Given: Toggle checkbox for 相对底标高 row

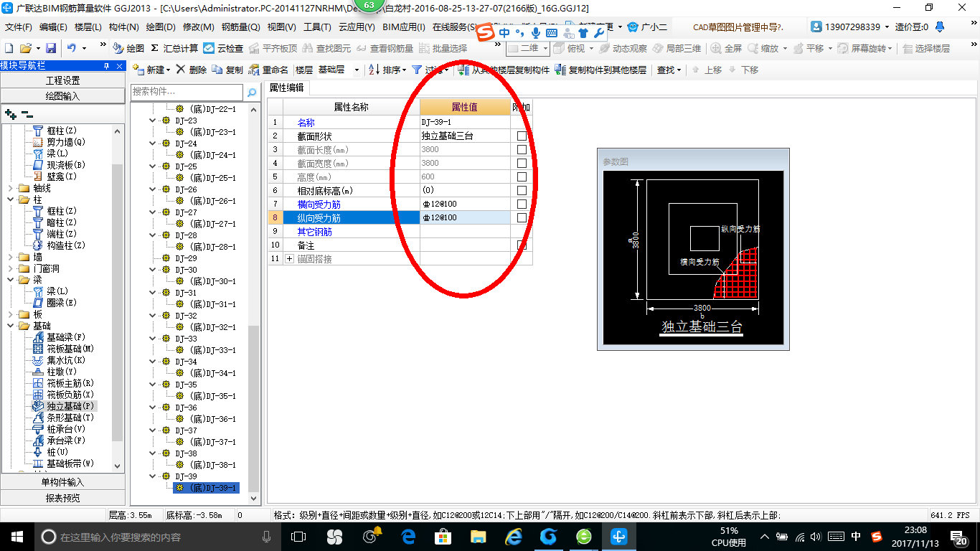Looking at the screenshot, I should tap(522, 191).
